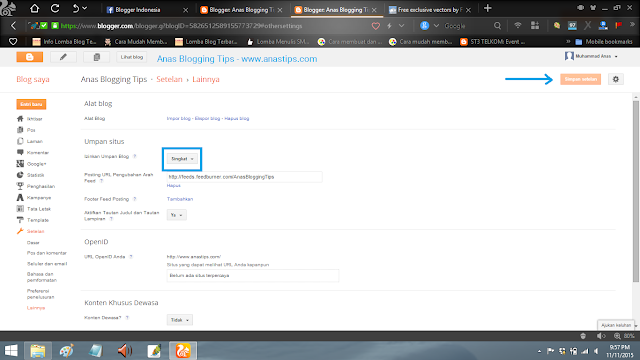Click the Lihat blog button
Image resolution: width=640 pixels, height=360 pixels.
tap(131, 57)
